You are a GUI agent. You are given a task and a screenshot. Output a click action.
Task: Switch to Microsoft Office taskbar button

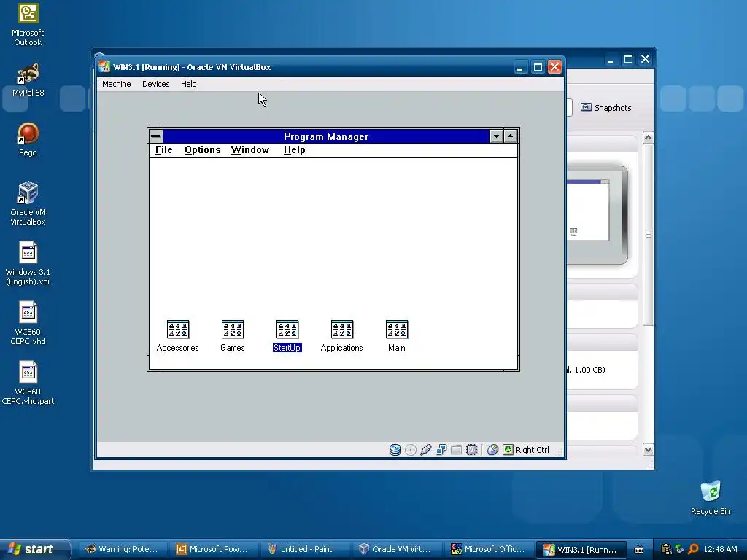487,550
